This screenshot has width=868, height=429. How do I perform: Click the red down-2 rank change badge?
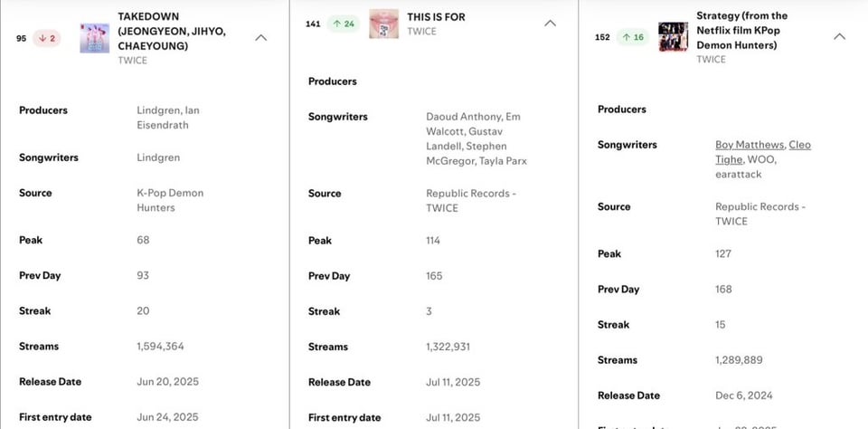tap(47, 38)
